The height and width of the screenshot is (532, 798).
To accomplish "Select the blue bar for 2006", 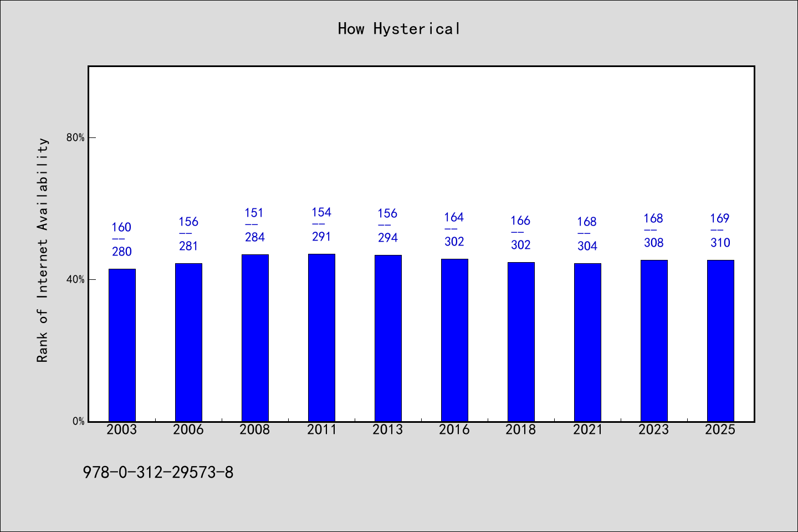I will point(188,342).
